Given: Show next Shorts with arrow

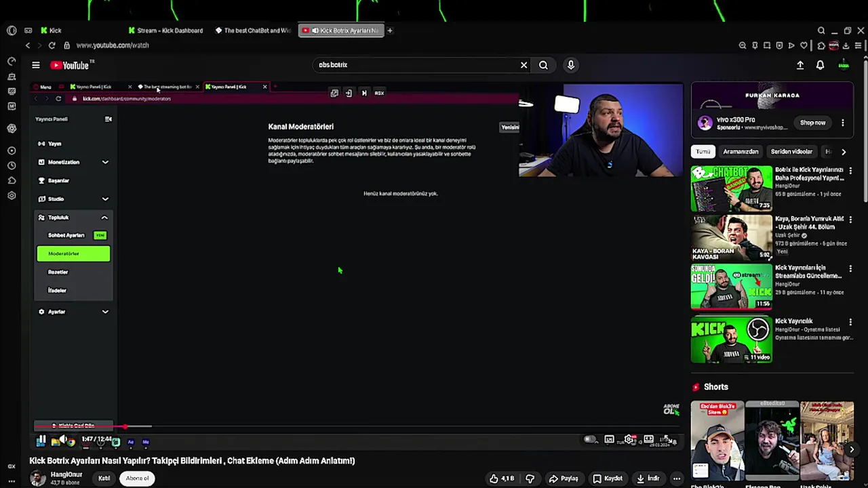Looking at the screenshot, I should coord(852,449).
